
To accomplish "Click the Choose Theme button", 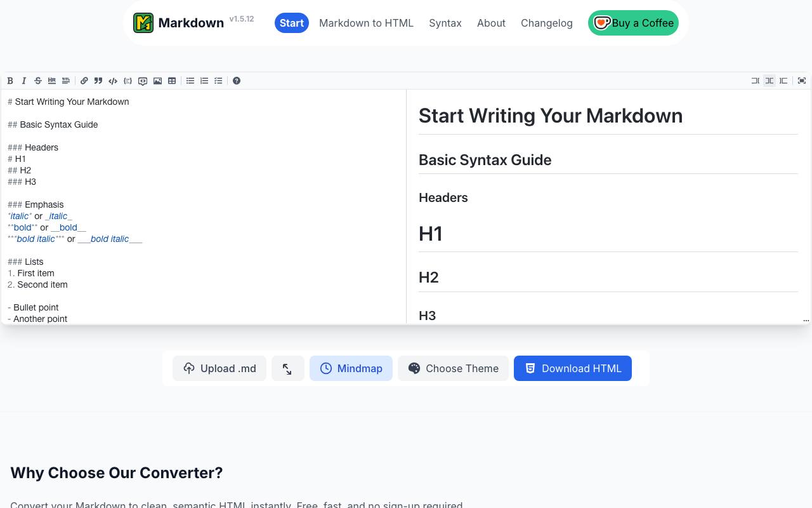I will click(x=453, y=368).
